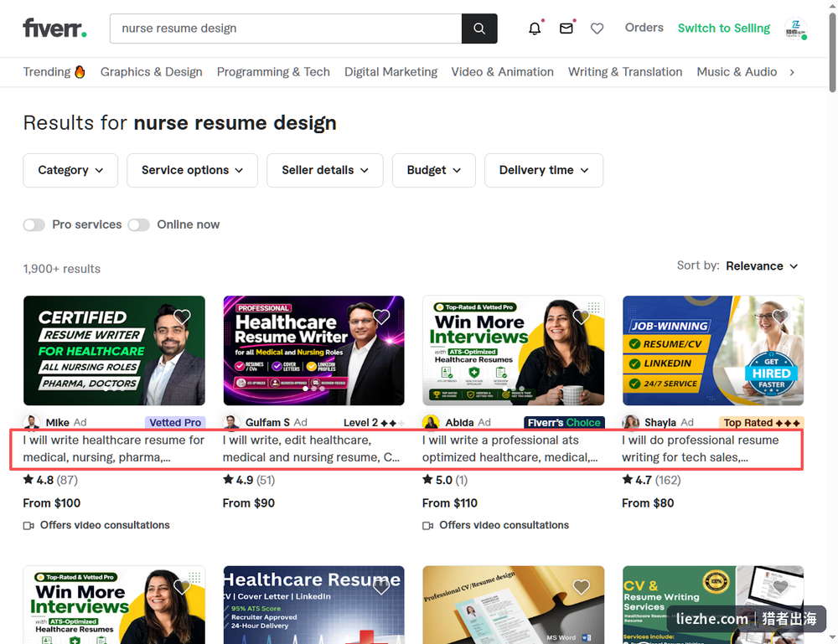838x644 pixels.
Task: Open the Seller details filter dropdown
Action: [x=325, y=170]
